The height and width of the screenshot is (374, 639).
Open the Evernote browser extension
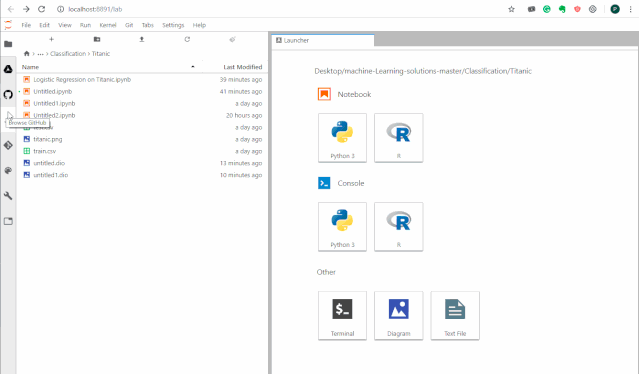(x=562, y=9)
